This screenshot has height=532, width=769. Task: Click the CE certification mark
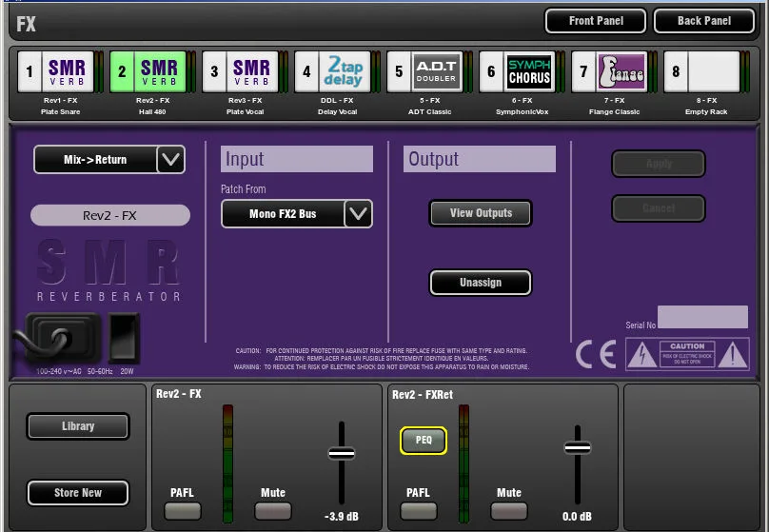point(596,354)
